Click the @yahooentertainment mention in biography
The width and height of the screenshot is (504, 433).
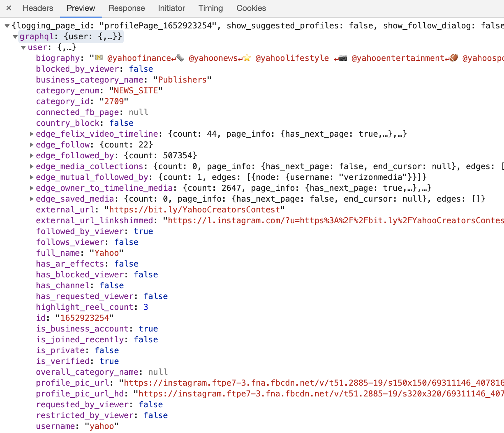pos(398,58)
